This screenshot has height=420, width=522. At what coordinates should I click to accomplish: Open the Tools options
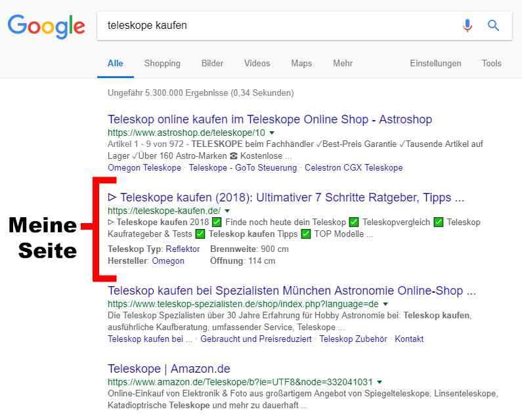tap(491, 63)
